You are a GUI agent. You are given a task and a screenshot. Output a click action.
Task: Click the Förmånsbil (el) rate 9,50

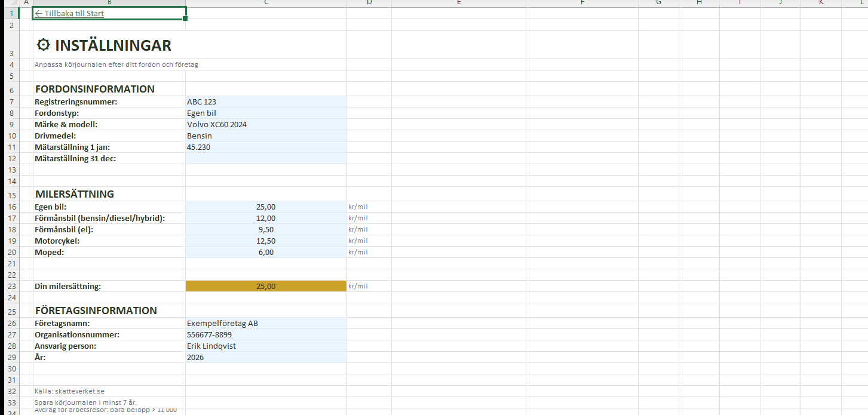[x=266, y=229]
